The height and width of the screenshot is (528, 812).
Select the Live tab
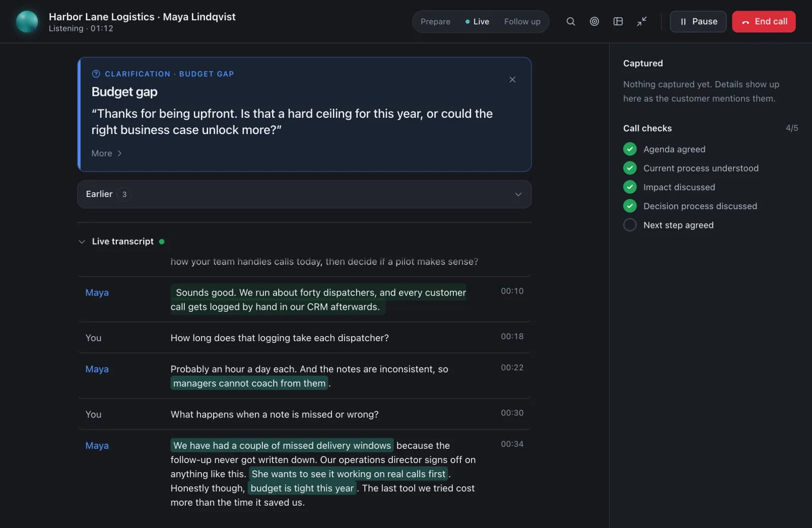478,21
